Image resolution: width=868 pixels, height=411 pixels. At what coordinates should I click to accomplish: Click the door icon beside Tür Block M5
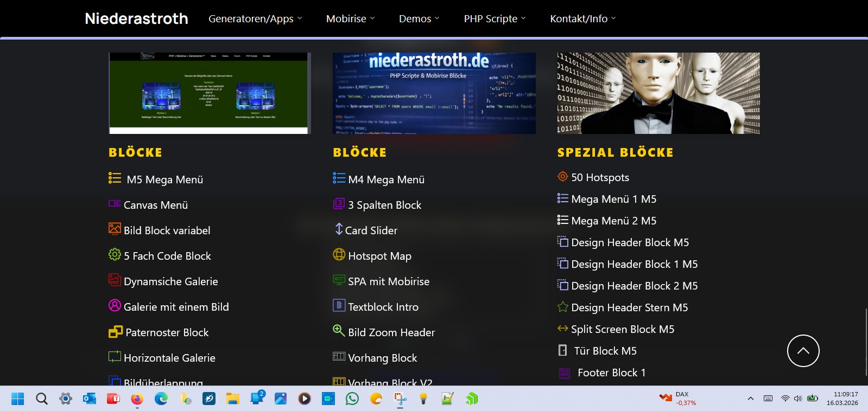tap(563, 350)
